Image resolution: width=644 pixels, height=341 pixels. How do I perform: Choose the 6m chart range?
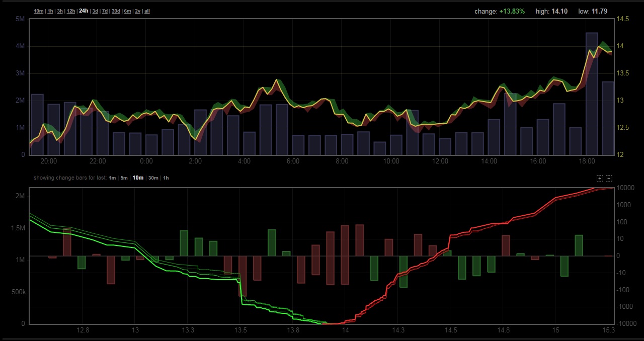[x=127, y=11]
